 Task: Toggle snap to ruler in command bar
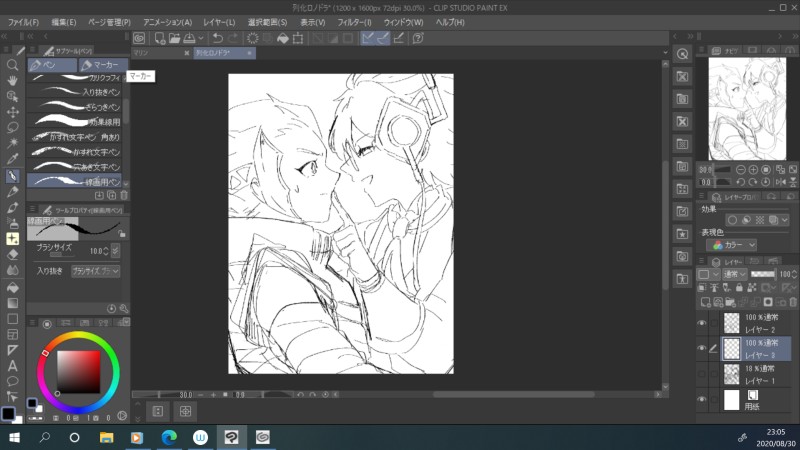[x=368, y=38]
